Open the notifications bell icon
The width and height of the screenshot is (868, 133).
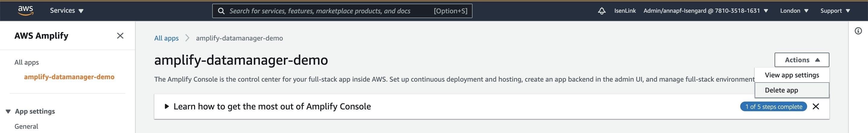[602, 11]
